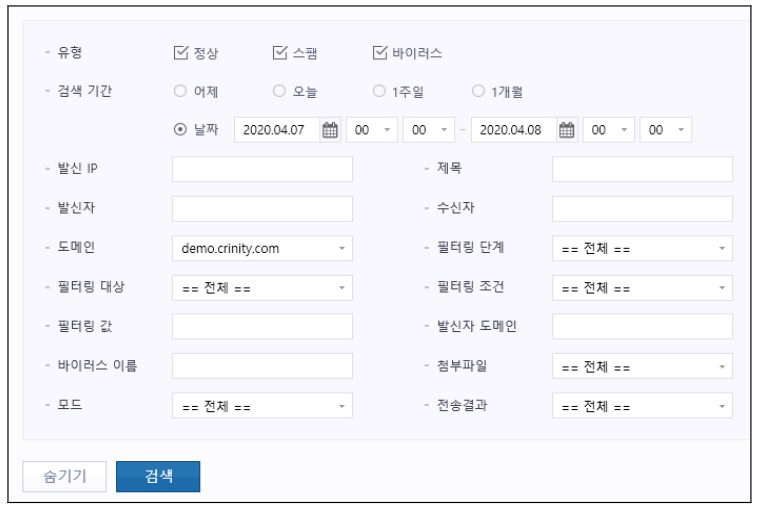Focus the 발신자 도메인 input field
This screenshot has width=757, height=508.
point(642,326)
